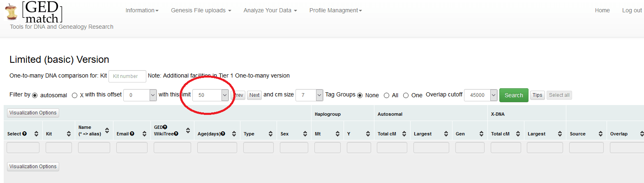The image size is (644, 183).
Task: Click the green Search button
Action: pyautogui.click(x=514, y=95)
